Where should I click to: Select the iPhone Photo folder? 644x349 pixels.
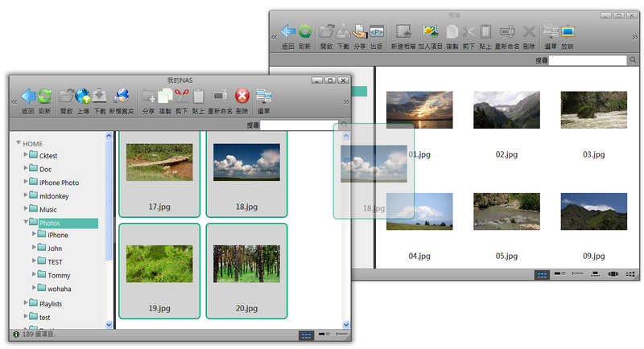(59, 183)
